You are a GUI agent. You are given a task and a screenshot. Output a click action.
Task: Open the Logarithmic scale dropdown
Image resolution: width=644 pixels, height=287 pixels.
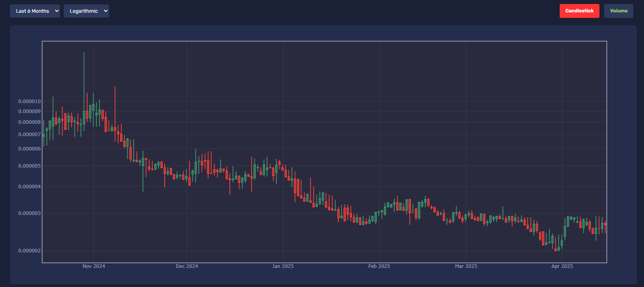tap(86, 11)
